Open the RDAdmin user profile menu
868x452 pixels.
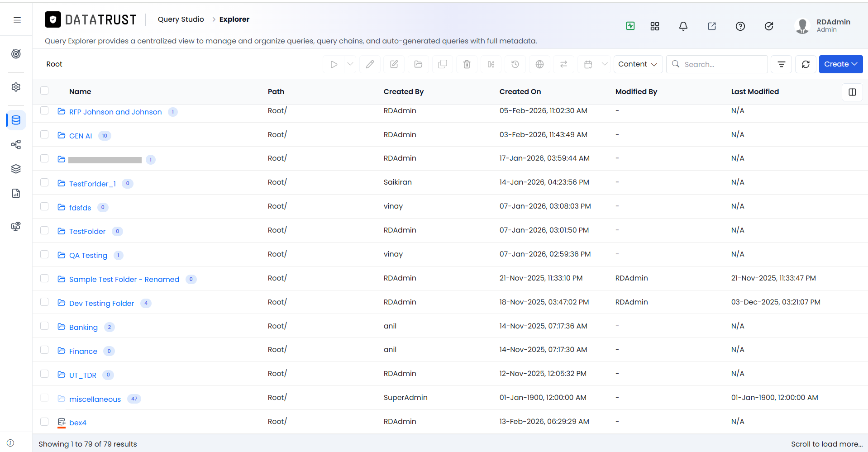823,26
